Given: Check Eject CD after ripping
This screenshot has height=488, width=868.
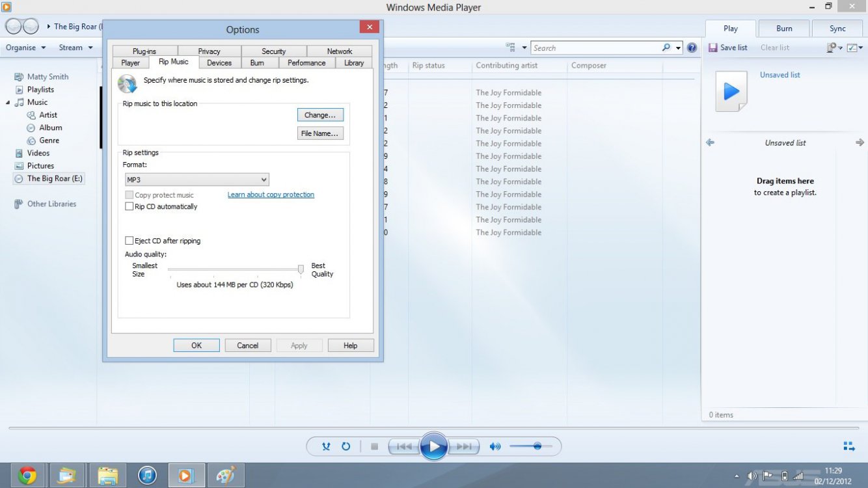Looking at the screenshot, I should 129,240.
